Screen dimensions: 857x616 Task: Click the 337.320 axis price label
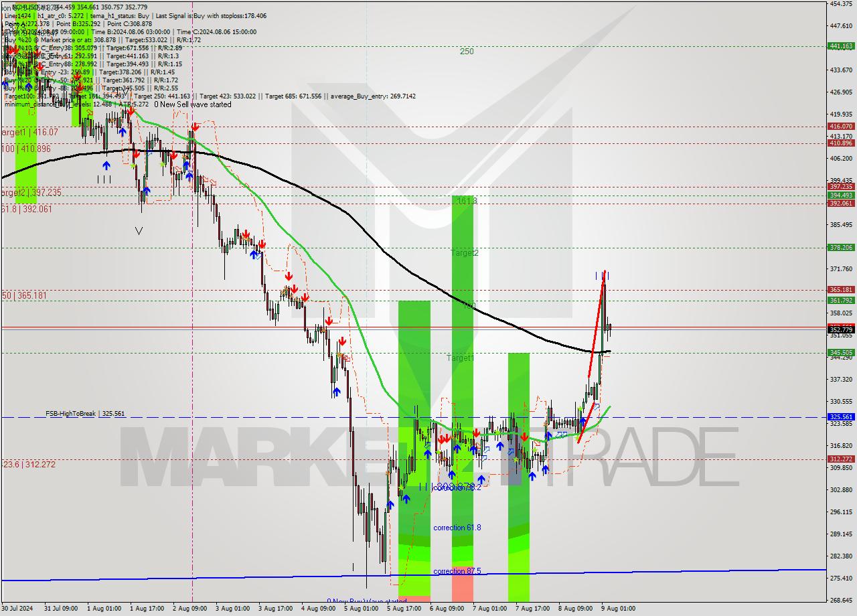[x=841, y=379]
